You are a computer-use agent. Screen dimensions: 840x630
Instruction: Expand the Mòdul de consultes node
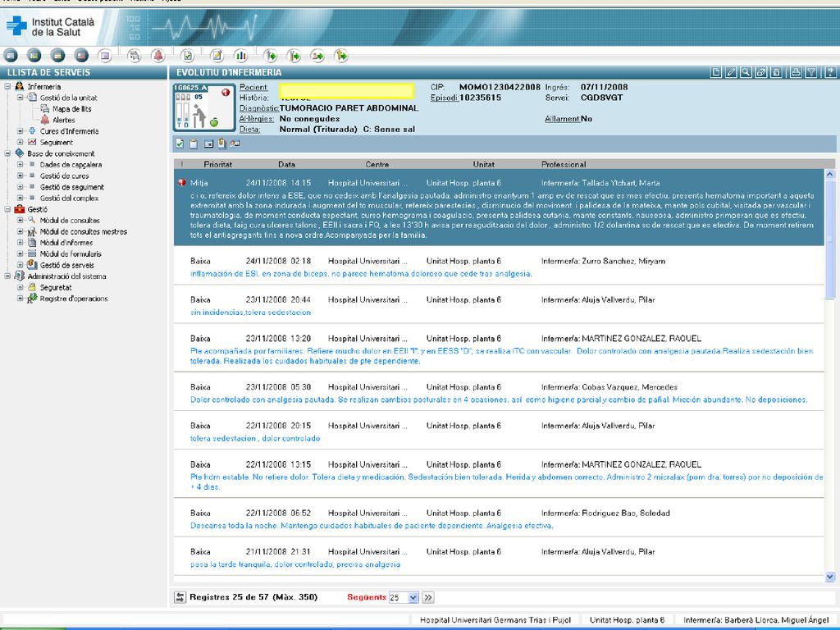point(20,220)
